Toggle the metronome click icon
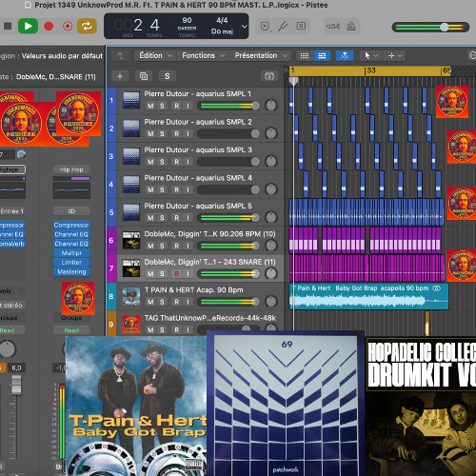Viewport: 476px width, 476px height. pyautogui.click(x=351, y=27)
